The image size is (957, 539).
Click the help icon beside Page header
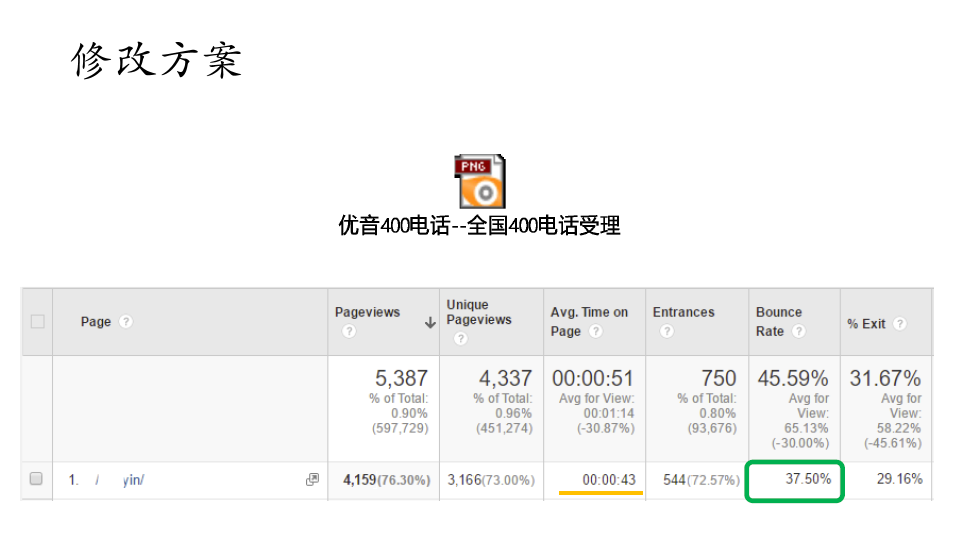point(126,322)
